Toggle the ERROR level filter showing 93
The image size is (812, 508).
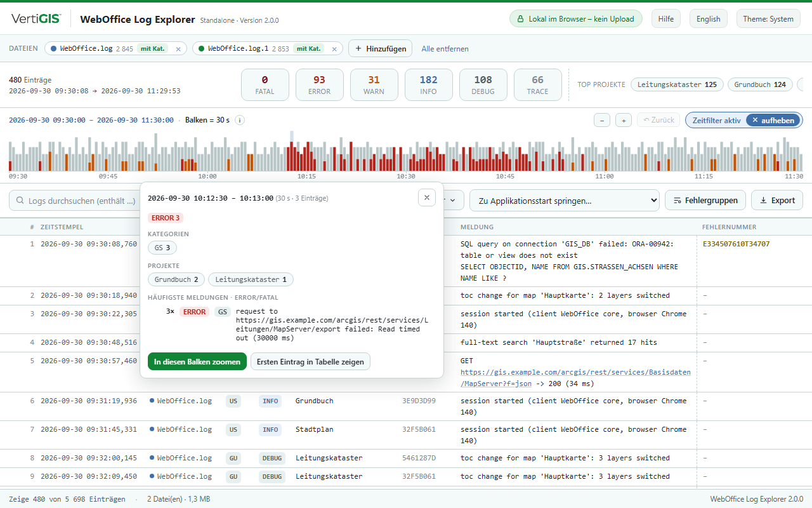[320, 85]
